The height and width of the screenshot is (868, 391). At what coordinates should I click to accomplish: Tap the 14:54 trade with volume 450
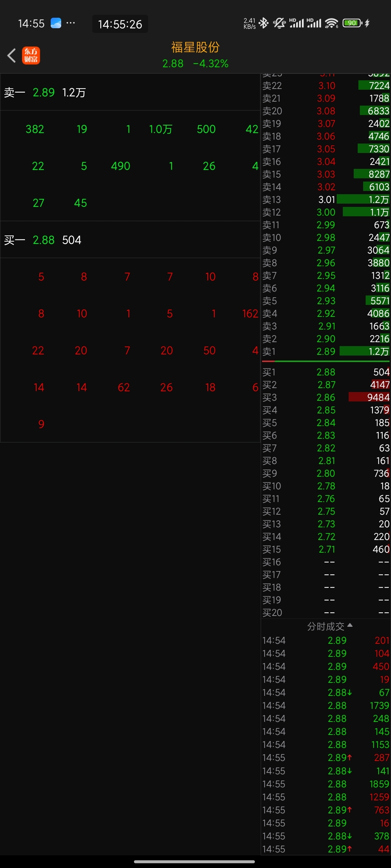click(326, 667)
